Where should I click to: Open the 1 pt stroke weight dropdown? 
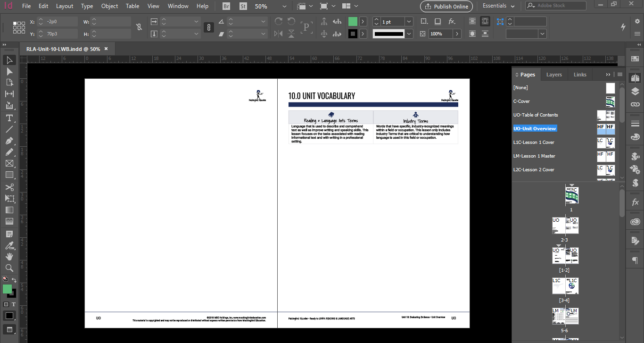pos(408,21)
